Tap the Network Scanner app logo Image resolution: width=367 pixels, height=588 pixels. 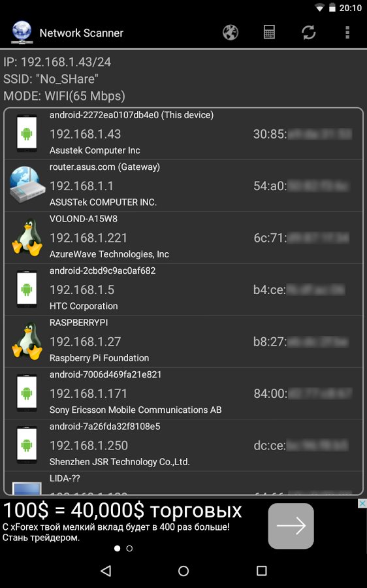22,32
